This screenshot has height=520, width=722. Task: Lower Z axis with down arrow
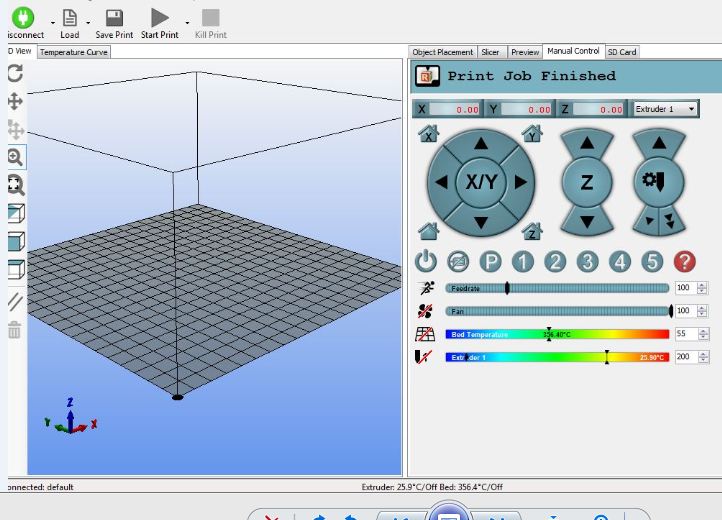pyautogui.click(x=587, y=222)
